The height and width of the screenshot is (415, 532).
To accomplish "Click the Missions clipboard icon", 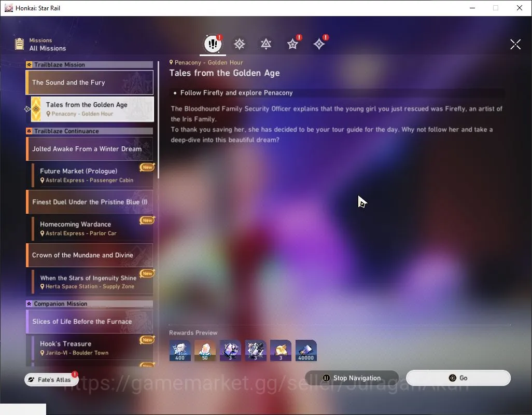I will tap(19, 44).
